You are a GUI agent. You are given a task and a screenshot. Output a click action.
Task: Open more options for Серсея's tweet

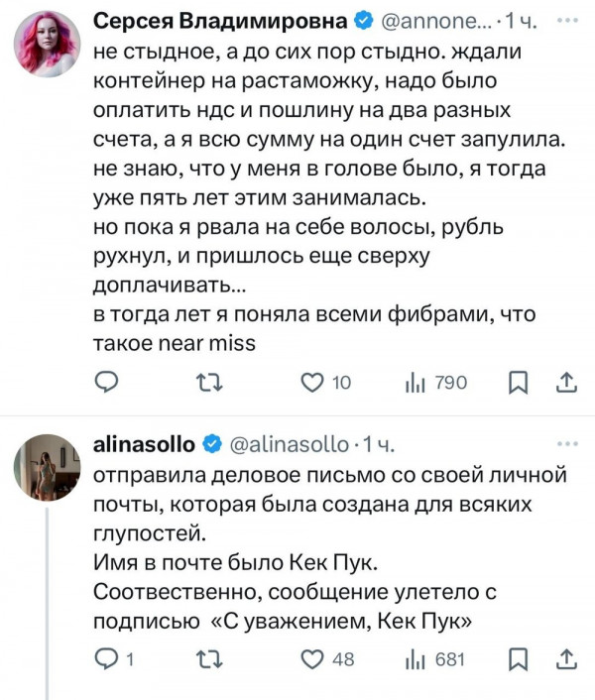pos(567,20)
